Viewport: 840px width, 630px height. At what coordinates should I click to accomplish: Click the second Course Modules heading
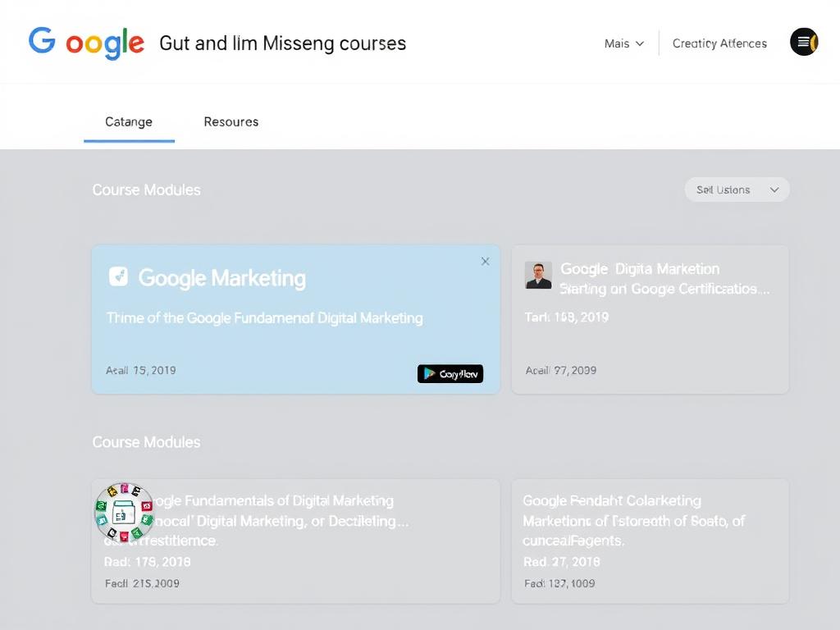pyautogui.click(x=146, y=442)
